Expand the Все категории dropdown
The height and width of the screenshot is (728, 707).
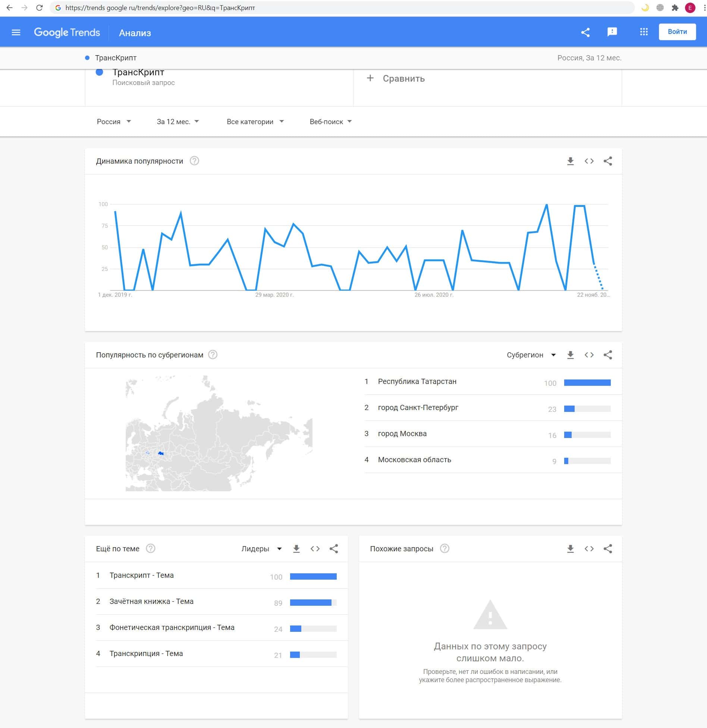click(255, 122)
